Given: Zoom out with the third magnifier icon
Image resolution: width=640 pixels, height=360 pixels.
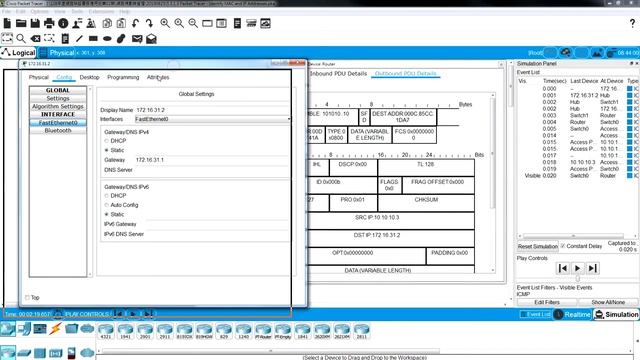Looking at the screenshot, I should coord(193,23).
